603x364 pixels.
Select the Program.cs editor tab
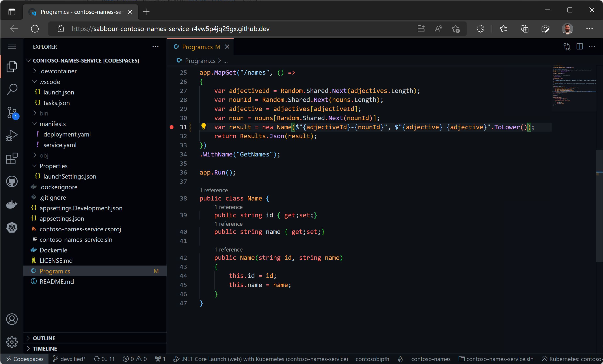click(x=197, y=47)
